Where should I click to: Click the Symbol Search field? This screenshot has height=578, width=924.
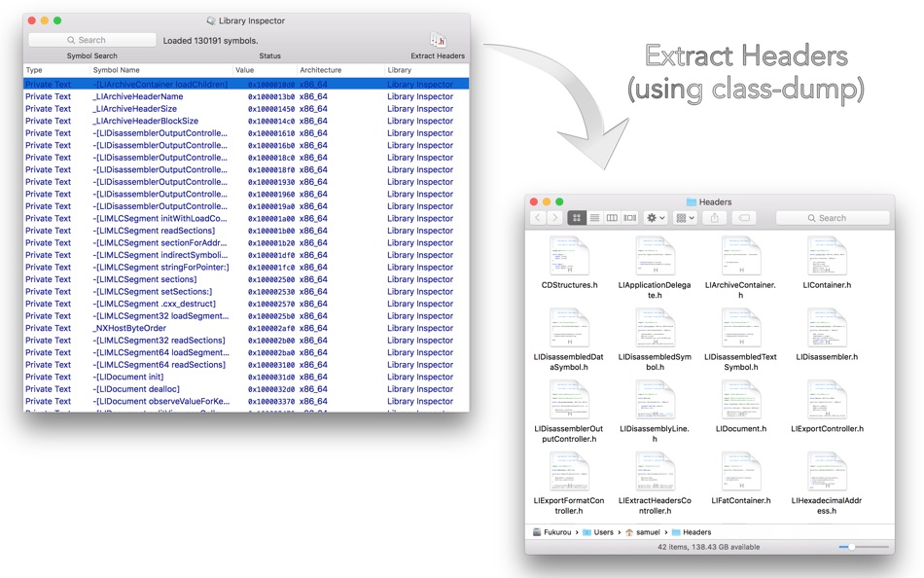coord(92,40)
